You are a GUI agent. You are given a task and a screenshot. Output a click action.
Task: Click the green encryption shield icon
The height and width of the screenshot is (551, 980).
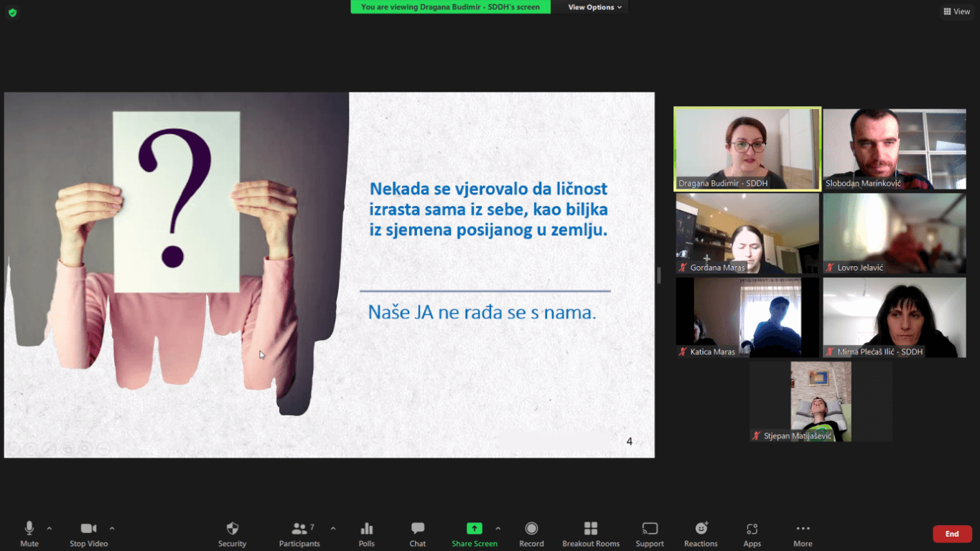(x=12, y=12)
